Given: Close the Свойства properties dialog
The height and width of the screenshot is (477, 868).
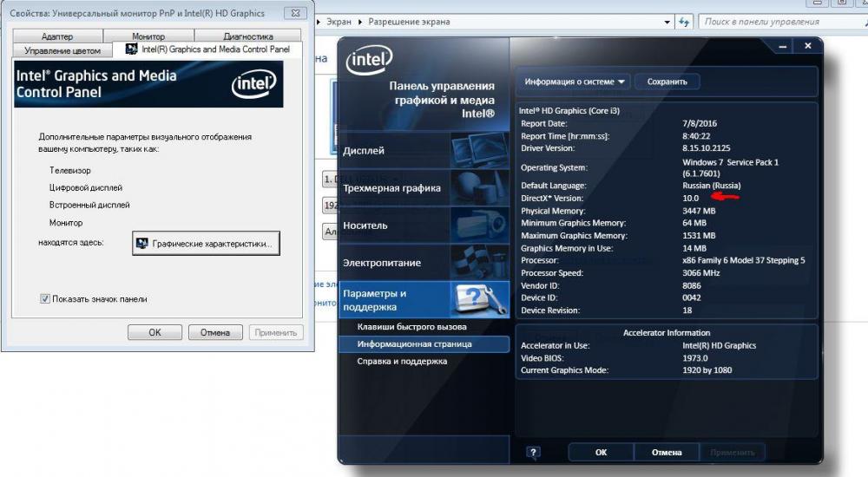Looking at the screenshot, I should coord(296,13).
